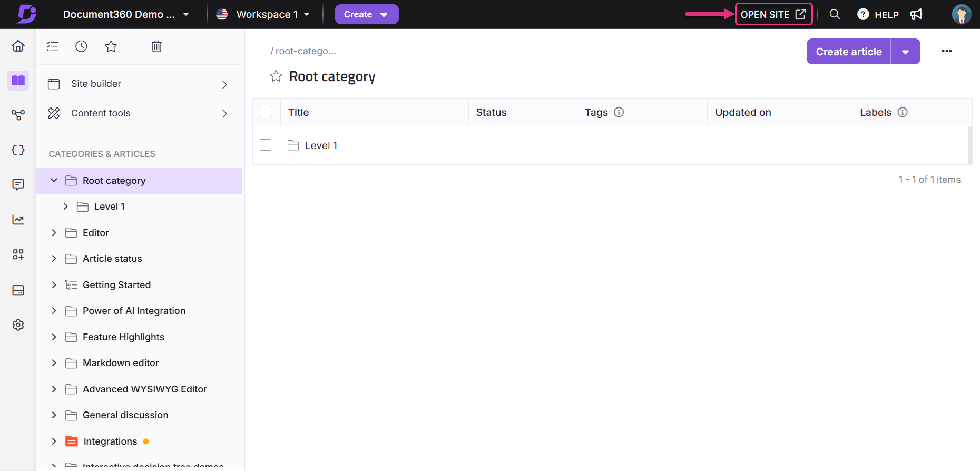The height and width of the screenshot is (471, 980).
Task: Tick the select-all checkbox in the table header
Action: 266,112
